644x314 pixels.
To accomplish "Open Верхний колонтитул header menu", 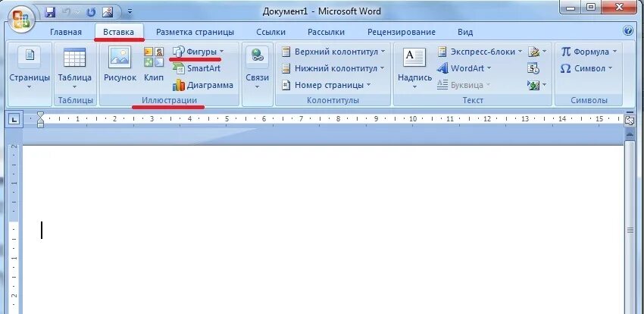I will click(x=333, y=52).
